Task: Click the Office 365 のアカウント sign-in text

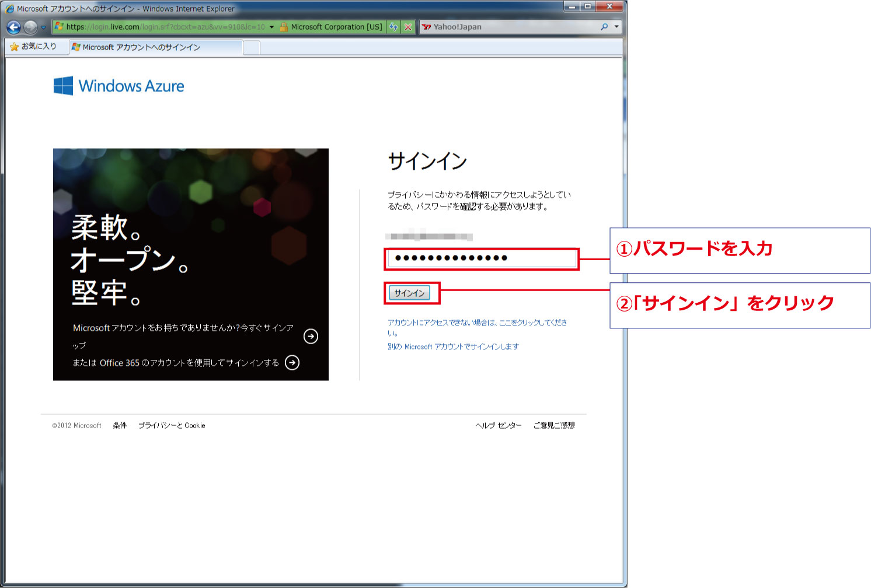Action: click(x=176, y=363)
